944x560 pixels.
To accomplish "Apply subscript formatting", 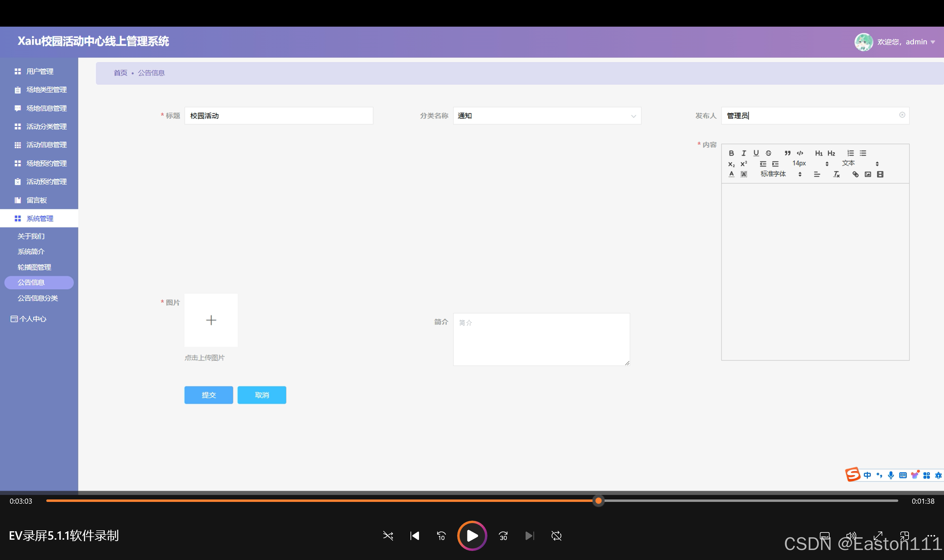I will click(731, 164).
